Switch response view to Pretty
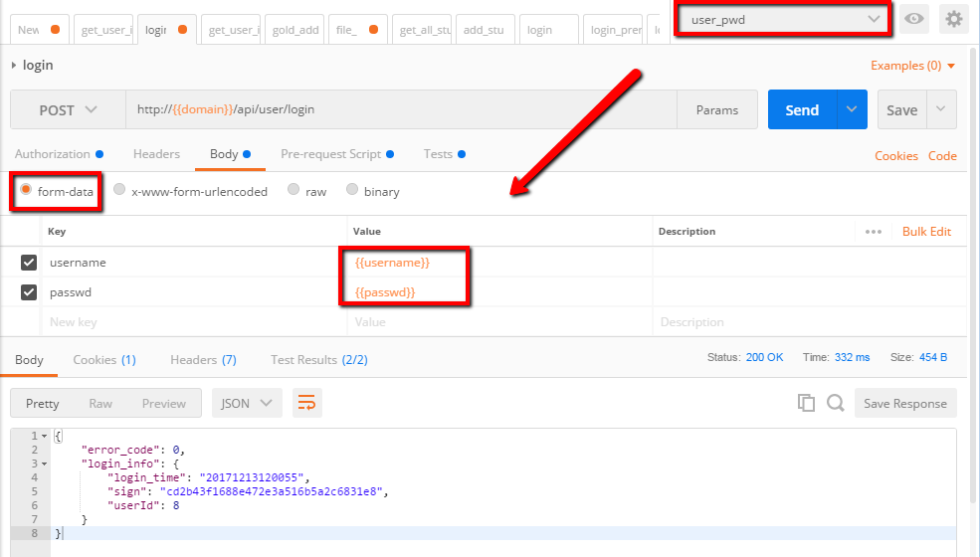Screen dimensions: 980x557 (43, 403)
